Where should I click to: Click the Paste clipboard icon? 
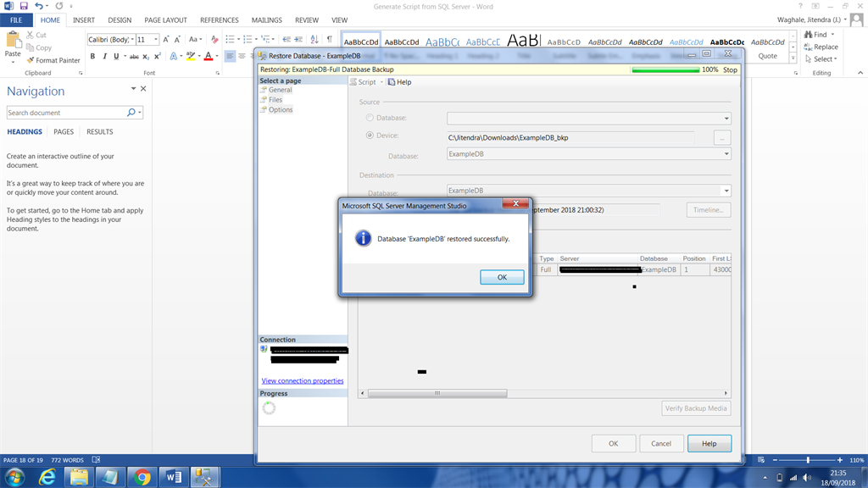(x=12, y=40)
